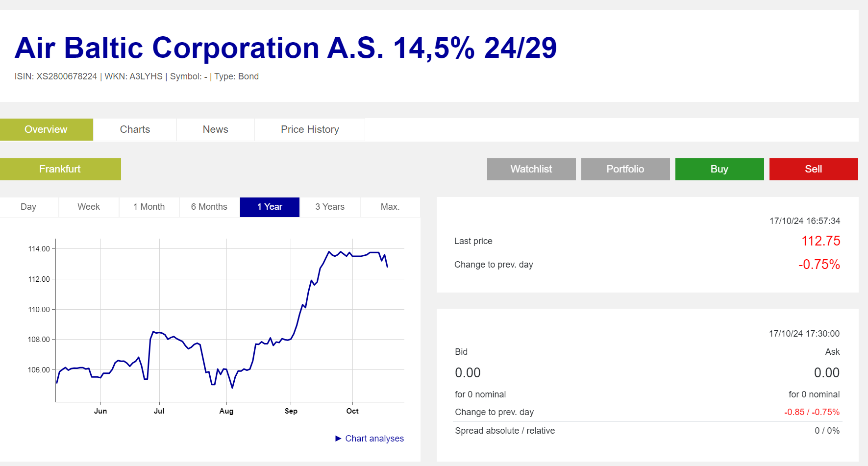View the Price History tab
Viewport: 868px width, 466px height.
[x=309, y=129]
